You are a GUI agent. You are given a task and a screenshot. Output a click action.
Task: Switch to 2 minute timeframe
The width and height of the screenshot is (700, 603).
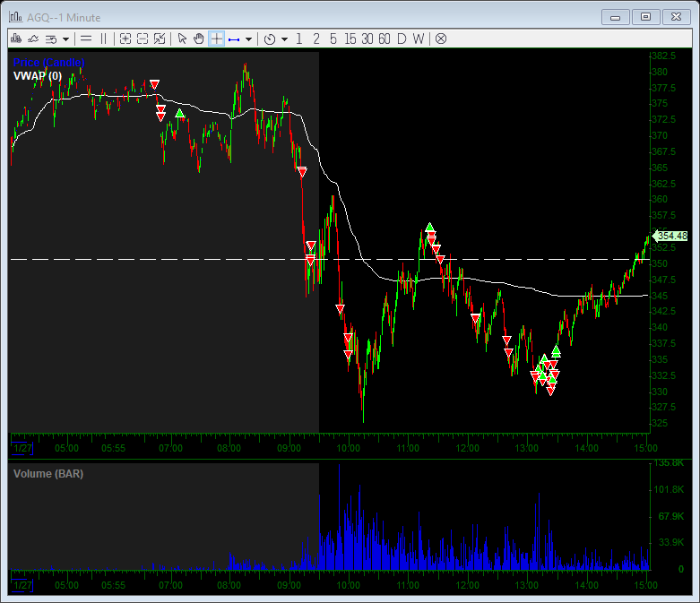point(316,39)
